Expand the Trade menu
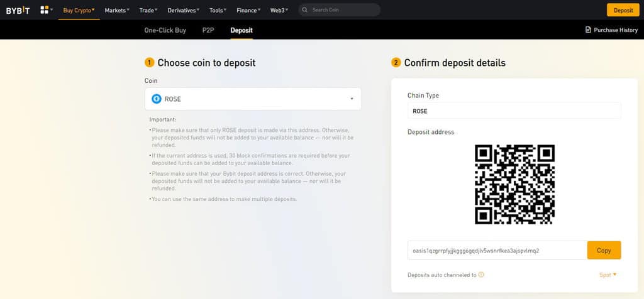 [x=148, y=10]
